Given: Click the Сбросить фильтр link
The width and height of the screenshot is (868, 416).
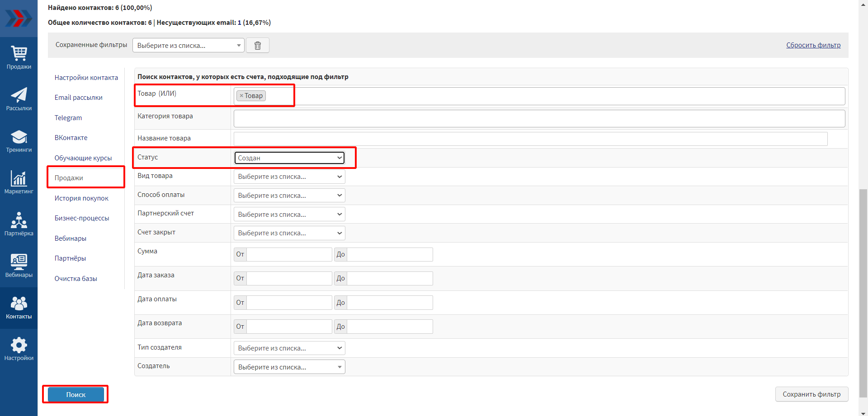Looking at the screenshot, I should [813, 45].
